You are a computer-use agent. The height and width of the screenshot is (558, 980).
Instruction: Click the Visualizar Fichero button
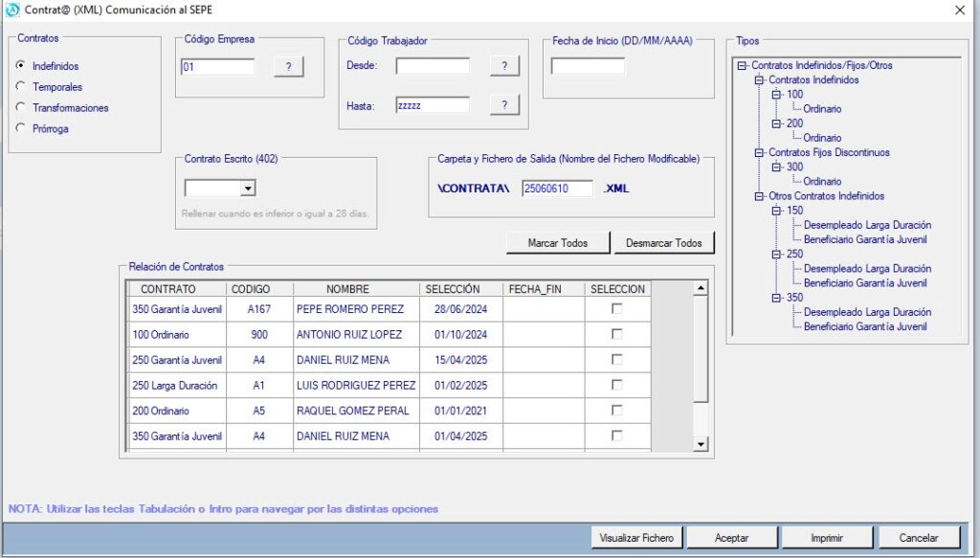[636, 538]
